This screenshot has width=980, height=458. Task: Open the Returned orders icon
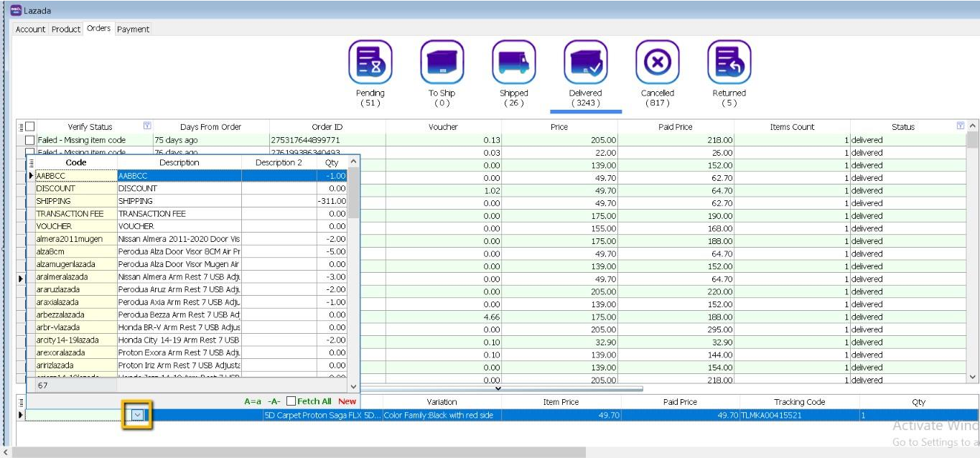[729, 62]
